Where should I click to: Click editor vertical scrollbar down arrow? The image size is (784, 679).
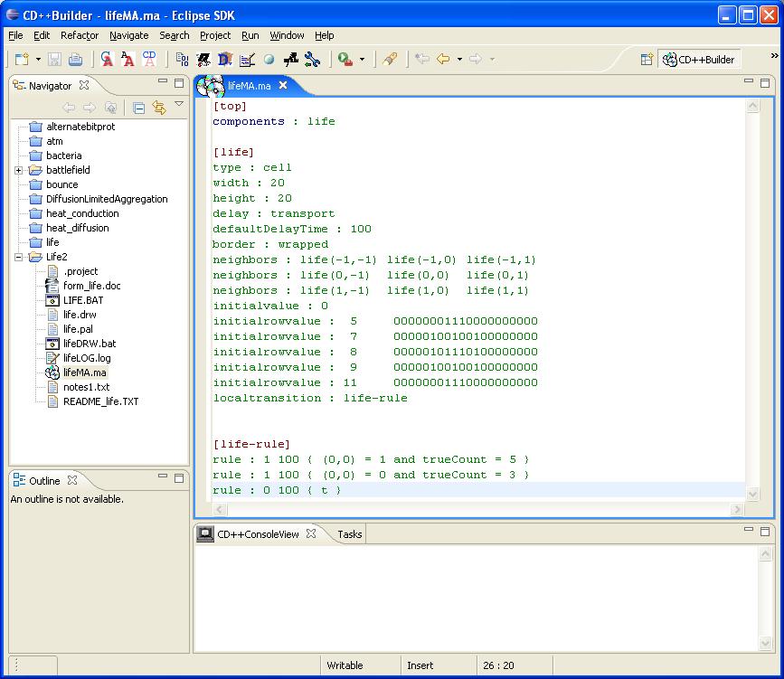point(753,494)
